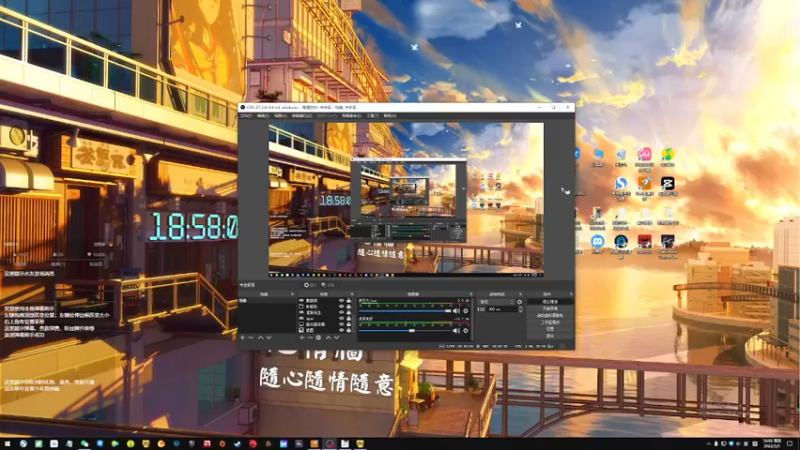Viewport: 800px width, 450px height.
Task: Click the LIVE timer in OBS status bar
Action: click(x=460, y=346)
